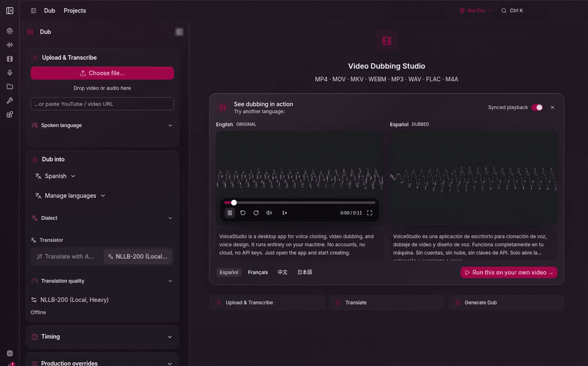The height and width of the screenshot is (366, 588).
Task: Expand the Dialect section
Action: click(102, 218)
